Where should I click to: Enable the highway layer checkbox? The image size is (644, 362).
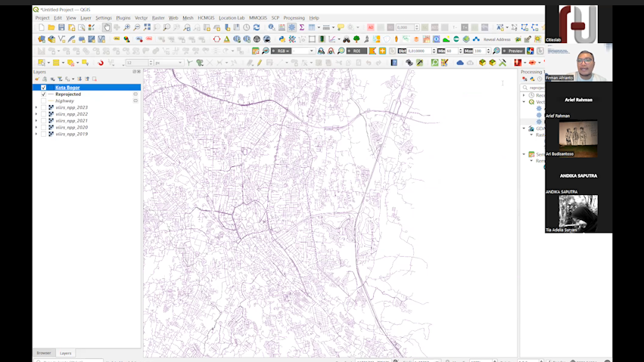pos(43,101)
